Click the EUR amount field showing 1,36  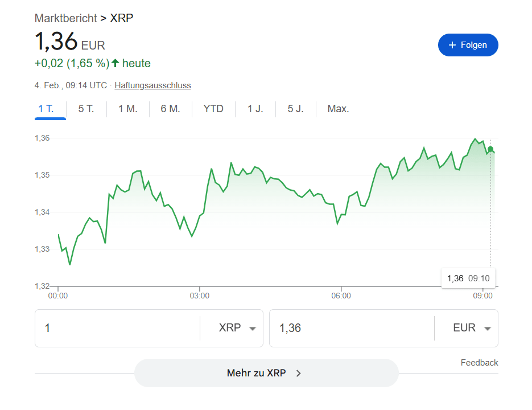352,328
